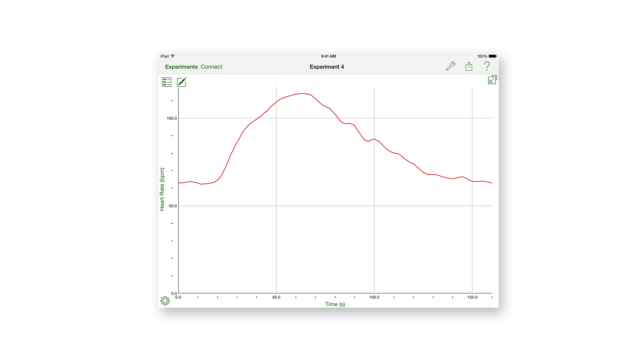644x362 pixels.
Task: Tap the battery indicator icon
Action: 492,56
